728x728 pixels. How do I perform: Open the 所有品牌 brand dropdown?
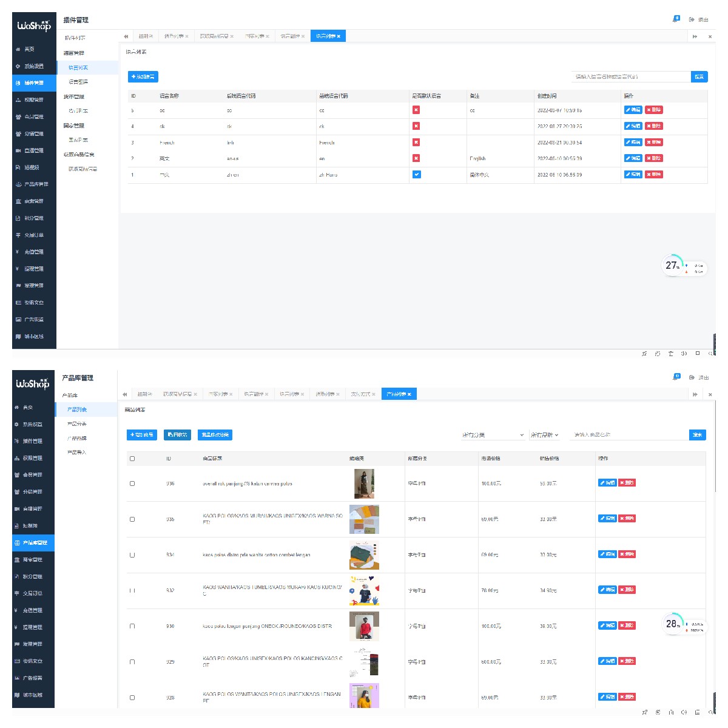[x=544, y=435]
